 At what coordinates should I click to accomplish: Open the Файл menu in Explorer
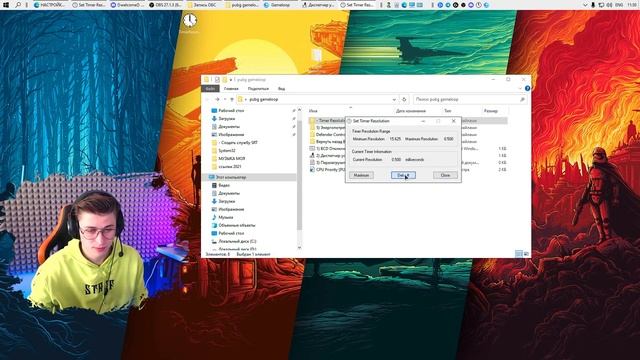pyautogui.click(x=210, y=89)
